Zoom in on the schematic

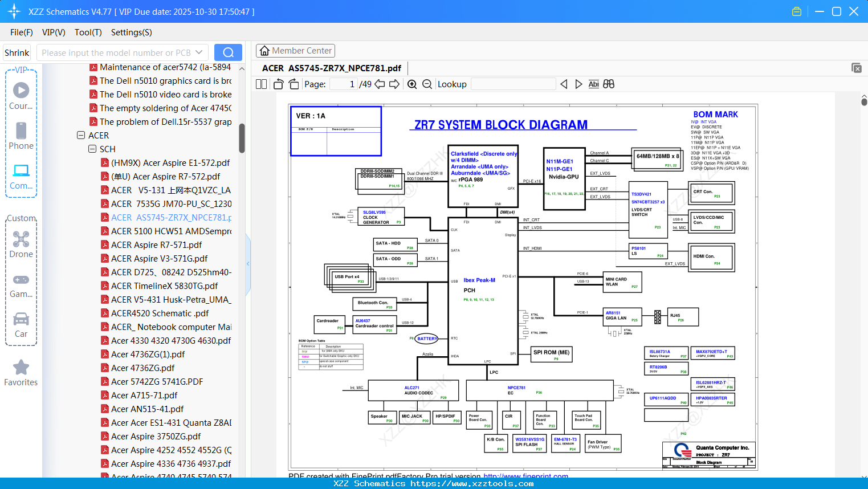(412, 84)
